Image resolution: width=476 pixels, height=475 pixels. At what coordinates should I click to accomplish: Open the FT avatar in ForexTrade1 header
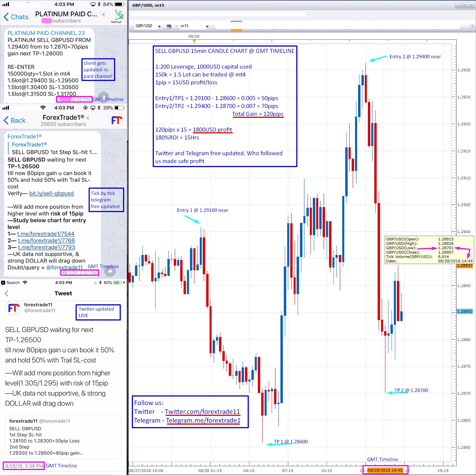point(116,120)
